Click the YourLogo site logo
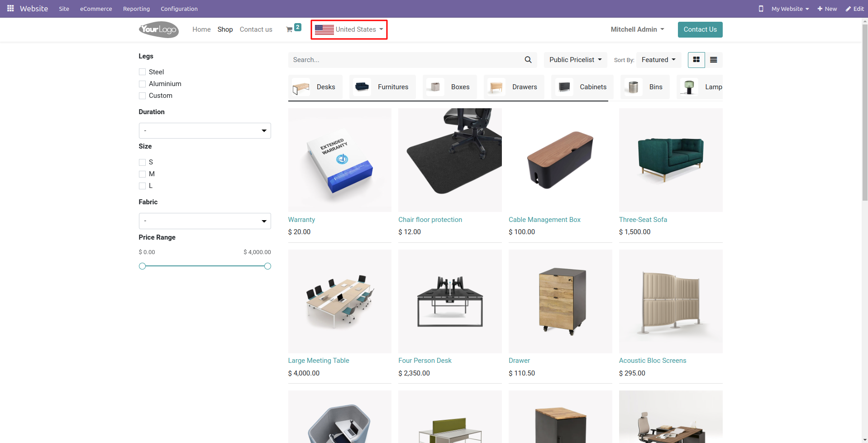The image size is (868, 443). [x=159, y=29]
